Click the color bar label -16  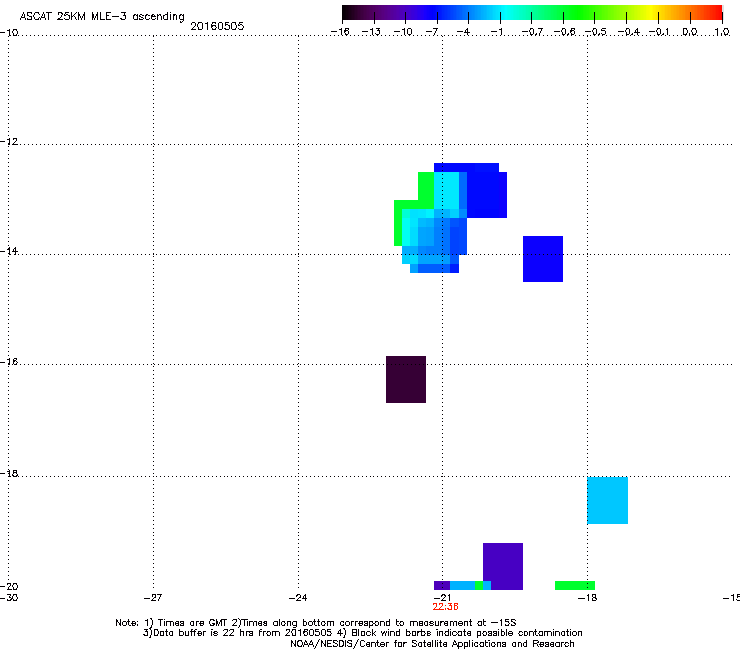tap(340, 32)
